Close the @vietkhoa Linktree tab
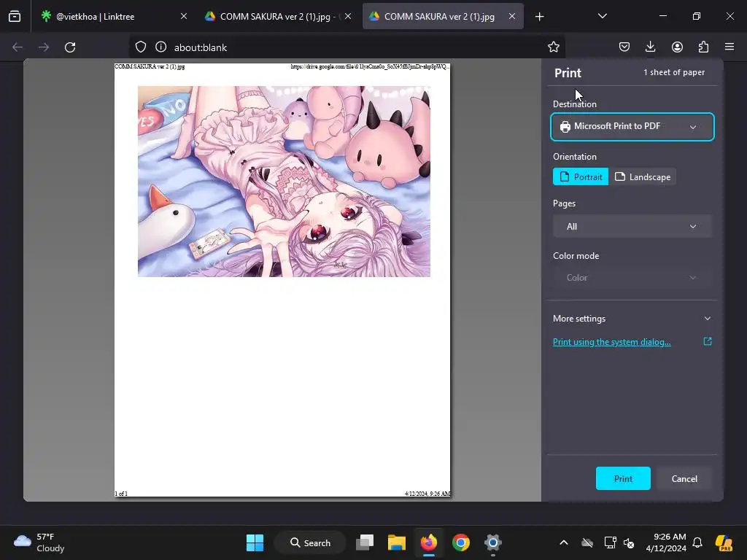Screen dimensions: 747x560 pos(183,16)
